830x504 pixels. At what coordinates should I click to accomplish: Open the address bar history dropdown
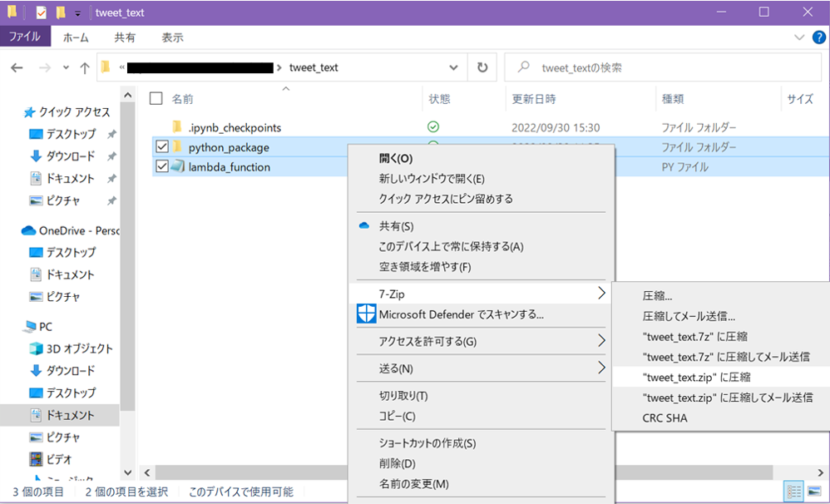pyautogui.click(x=453, y=67)
